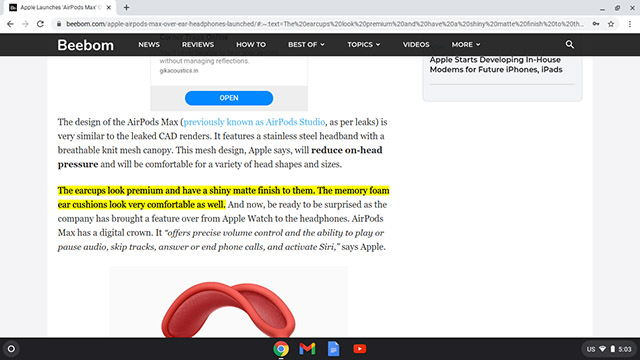Open the HOW TO section

[x=251, y=44]
